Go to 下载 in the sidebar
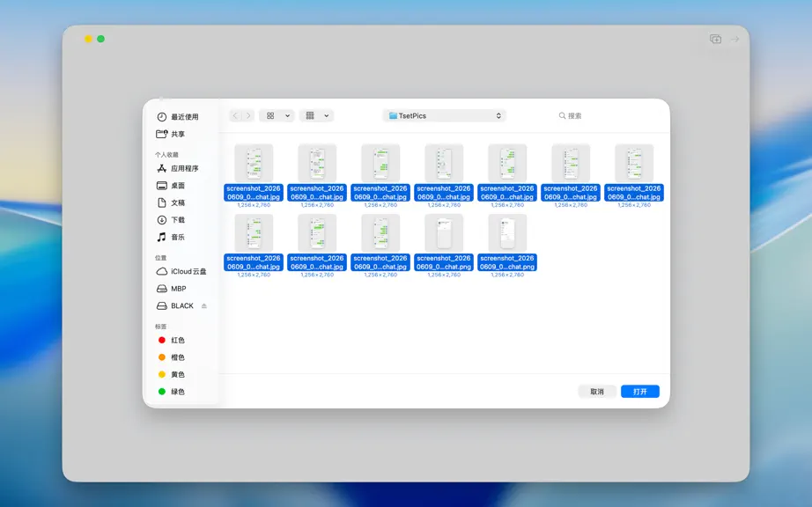Screen dimensions: 812x507 171,220
